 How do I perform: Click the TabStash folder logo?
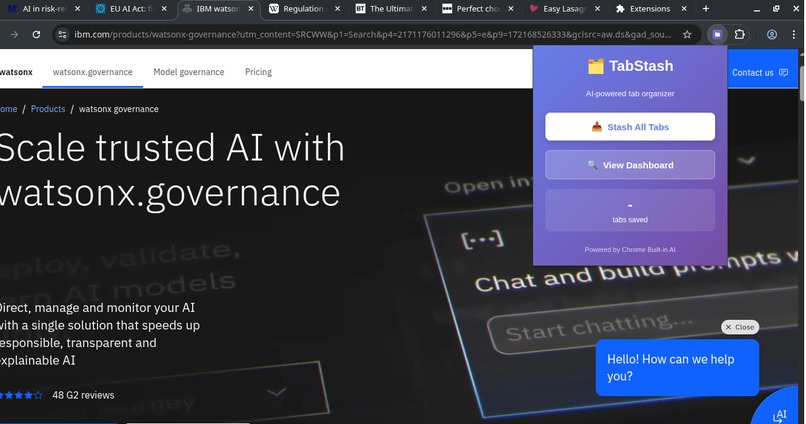pyautogui.click(x=595, y=66)
